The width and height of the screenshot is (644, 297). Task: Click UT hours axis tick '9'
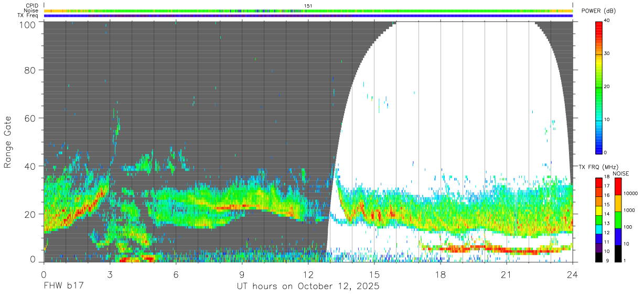coord(242,274)
